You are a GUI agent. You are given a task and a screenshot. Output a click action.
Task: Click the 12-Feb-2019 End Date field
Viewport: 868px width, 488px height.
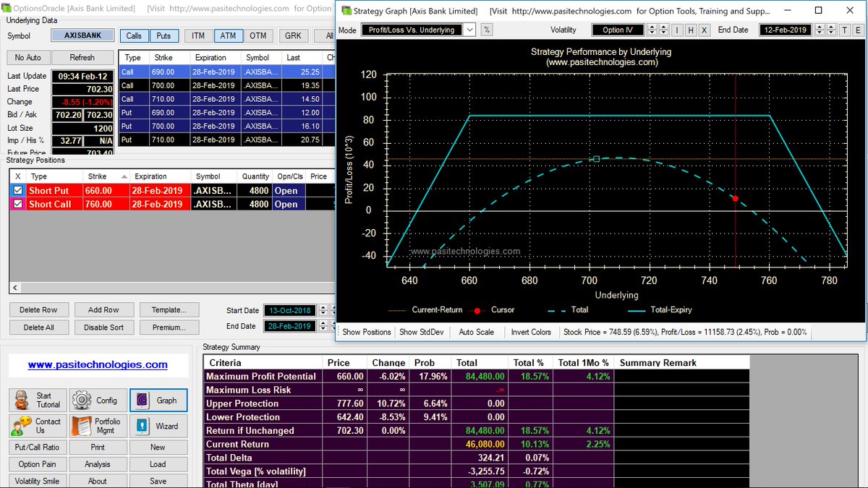point(786,30)
